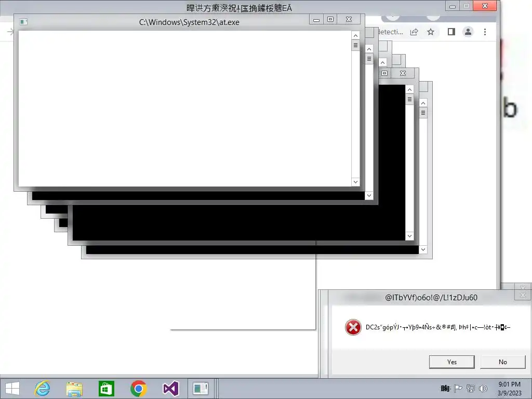
Task: Close the Chrome window with red X
Action: pos(485,6)
